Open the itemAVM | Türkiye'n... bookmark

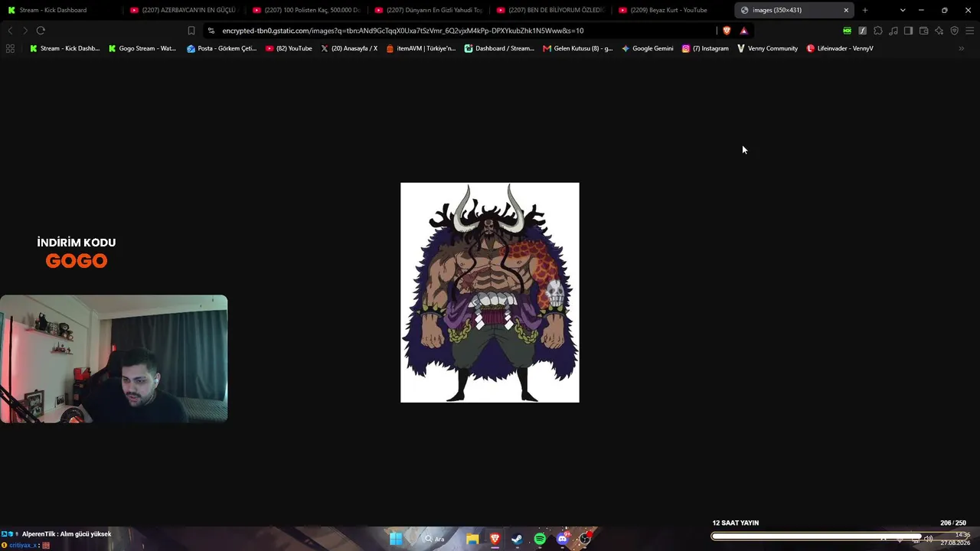pos(420,48)
